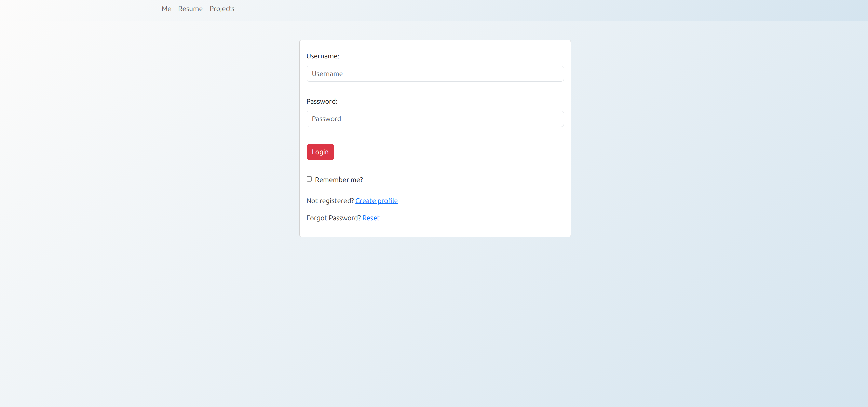
Task: Open the Reset password link
Action: (x=371, y=218)
